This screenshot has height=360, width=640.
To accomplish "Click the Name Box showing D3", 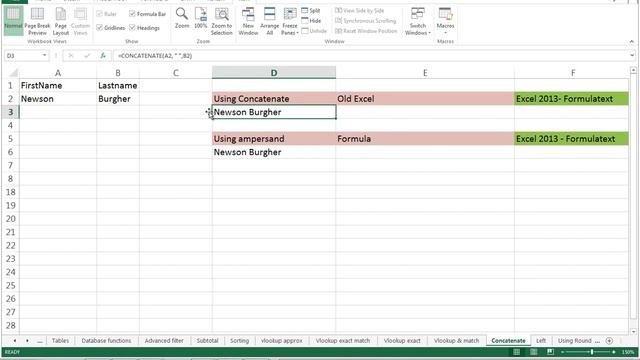I will (23, 56).
